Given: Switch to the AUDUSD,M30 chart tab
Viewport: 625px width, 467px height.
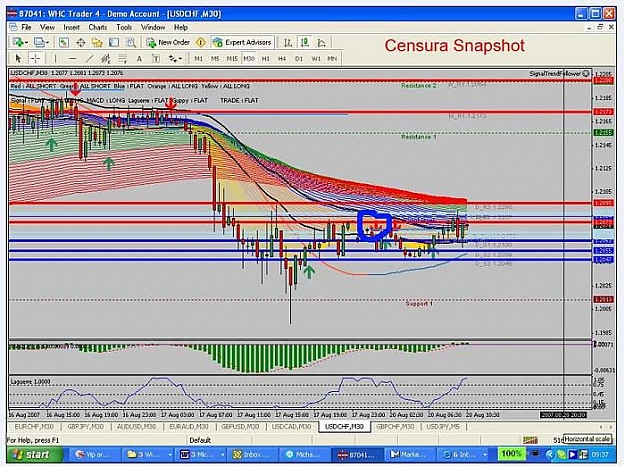Looking at the screenshot, I should (136, 427).
